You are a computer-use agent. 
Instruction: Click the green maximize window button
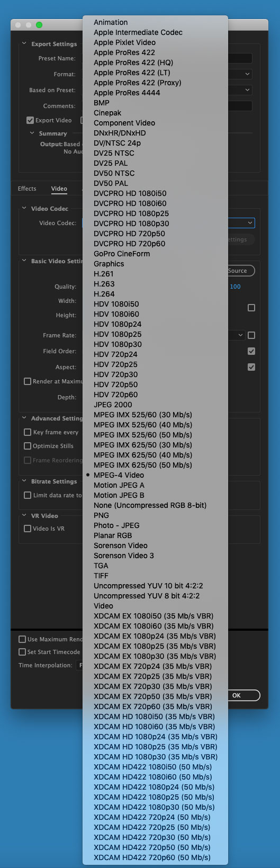39,25
